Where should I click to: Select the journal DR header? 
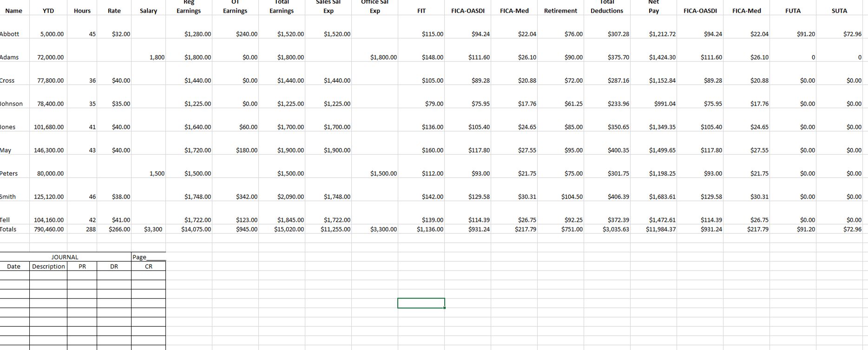tap(114, 266)
